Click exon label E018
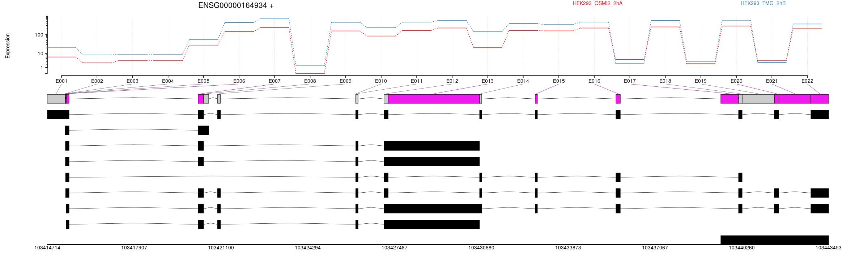Screen dimensions: 868x253 665,81
